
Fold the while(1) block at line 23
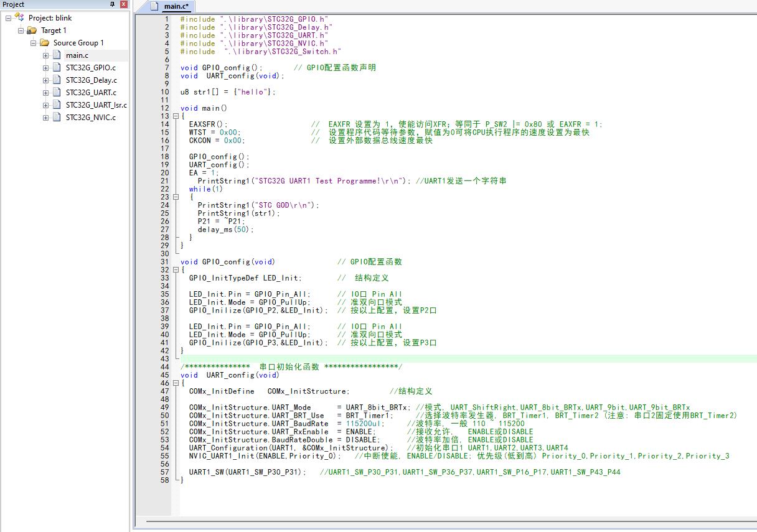coord(176,197)
